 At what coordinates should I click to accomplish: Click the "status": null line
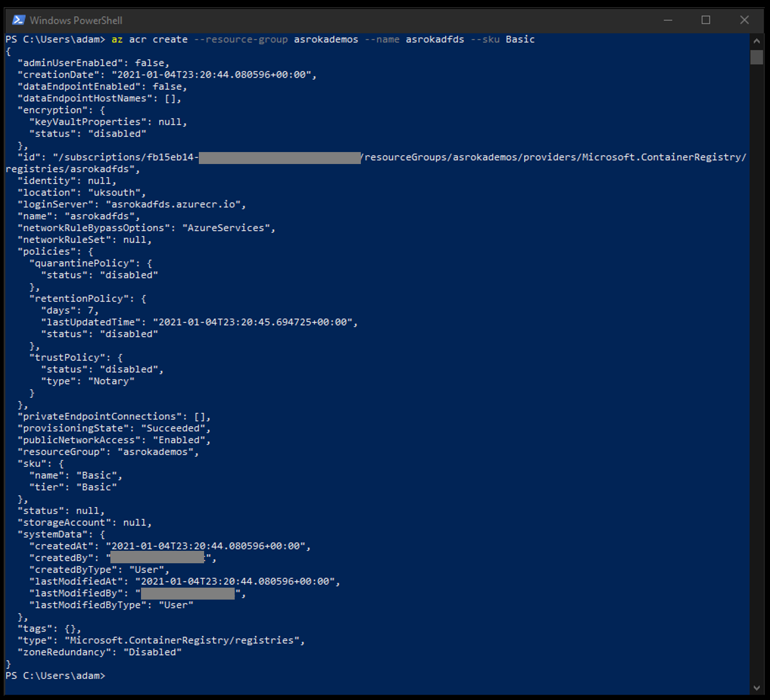pyautogui.click(x=61, y=511)
